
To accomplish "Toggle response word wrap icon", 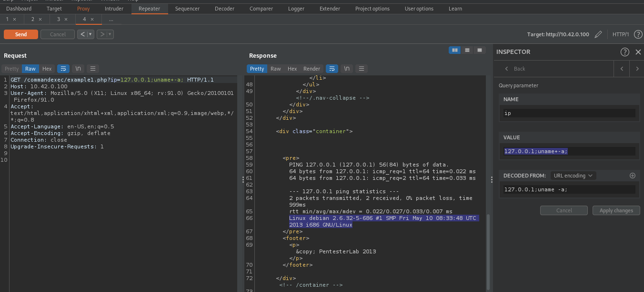I will 332,69.
